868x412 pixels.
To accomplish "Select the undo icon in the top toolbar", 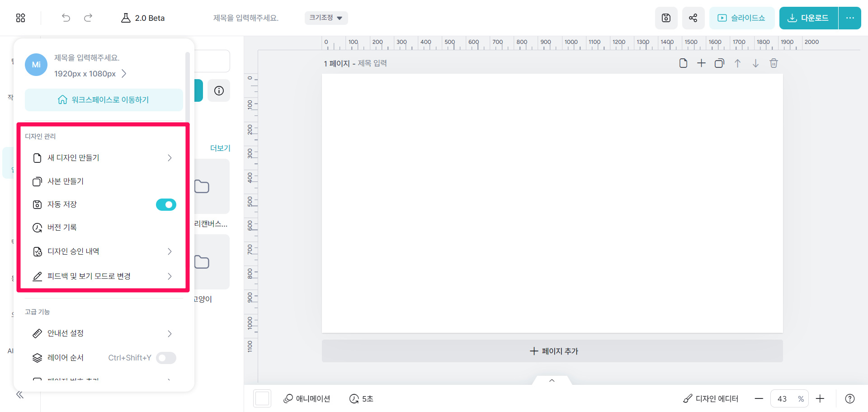I will click(66, 18).
